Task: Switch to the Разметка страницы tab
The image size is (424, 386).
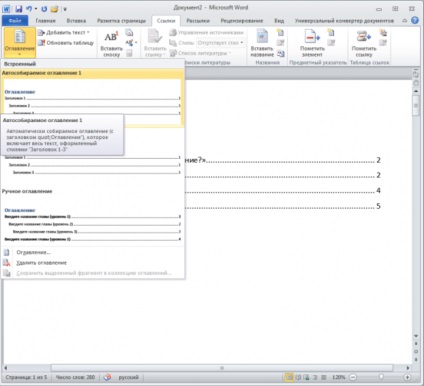Action: pyautogui.click(x=121, y=21)
